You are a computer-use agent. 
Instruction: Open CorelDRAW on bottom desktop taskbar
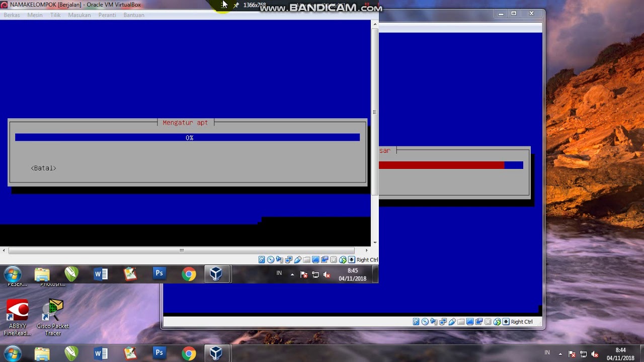tap(71, 353)
